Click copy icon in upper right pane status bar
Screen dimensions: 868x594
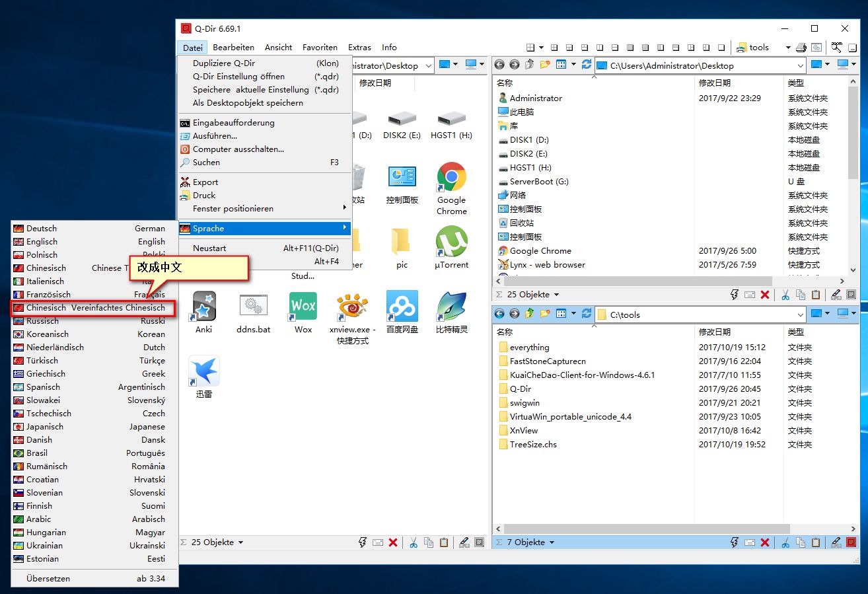(801, 295)
